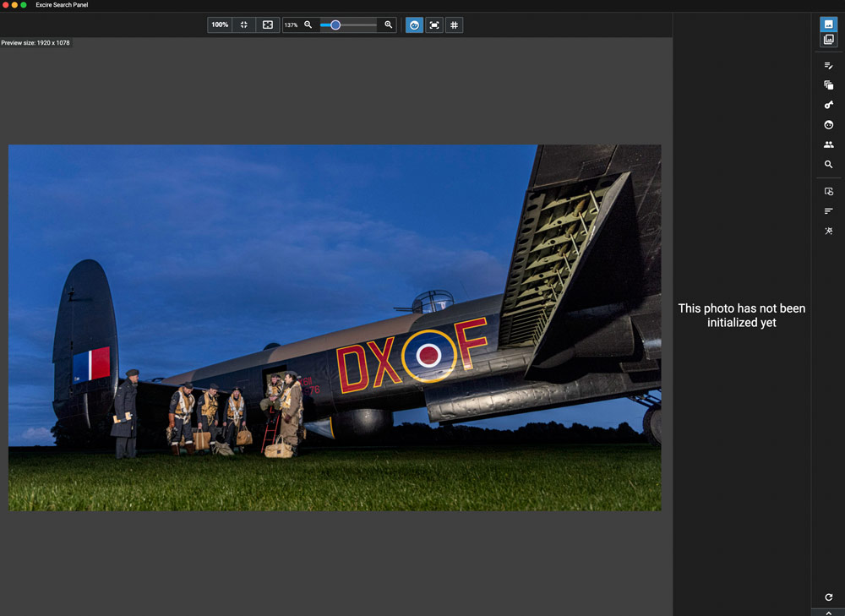Click the magic wand icon
The image size is (845, 616).
829,231
